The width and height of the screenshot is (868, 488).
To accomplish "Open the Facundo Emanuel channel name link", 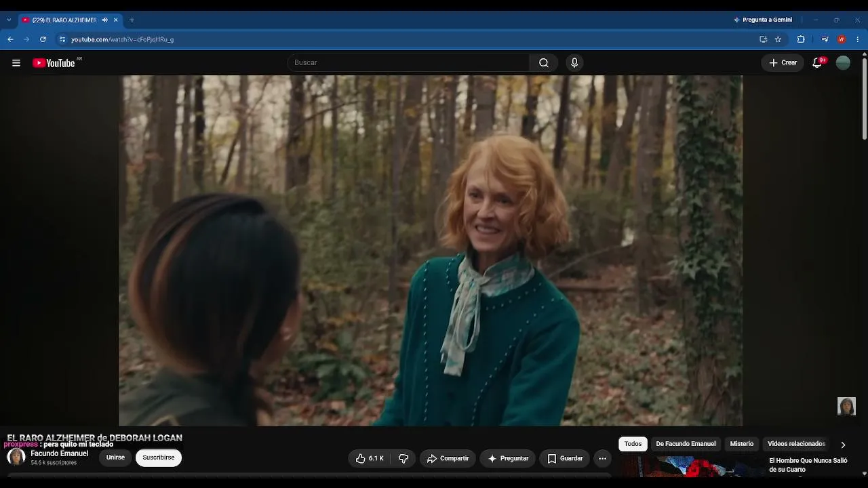I will (x=60, y=454).
